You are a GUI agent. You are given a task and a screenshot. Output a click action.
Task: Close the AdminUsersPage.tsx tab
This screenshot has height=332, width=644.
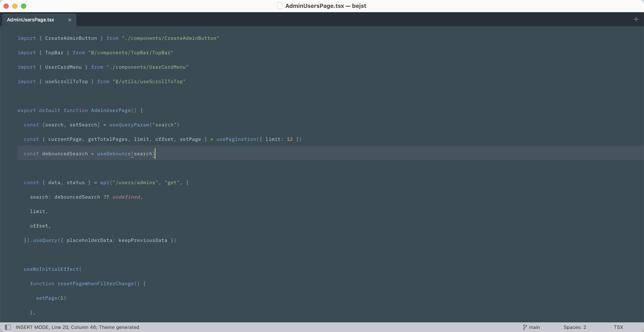tap(70, 20)
